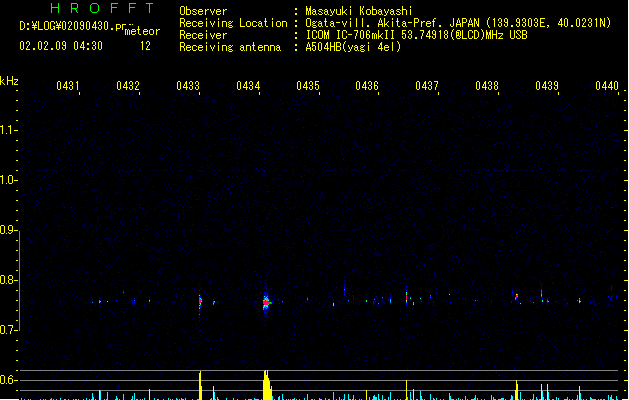Click the 0434 time marker

coord(248,86)
